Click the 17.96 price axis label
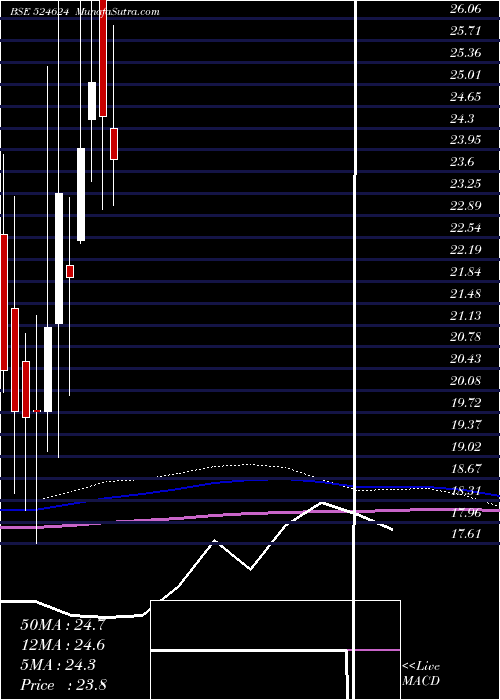Screen dimensions: 500x700 click(x=466, y=512)
